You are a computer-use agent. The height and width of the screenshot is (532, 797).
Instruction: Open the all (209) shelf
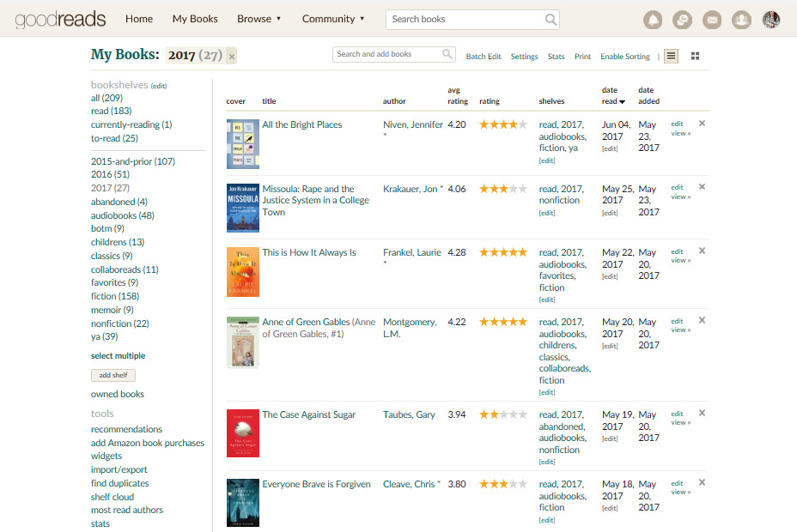click(x=106, y=98)
